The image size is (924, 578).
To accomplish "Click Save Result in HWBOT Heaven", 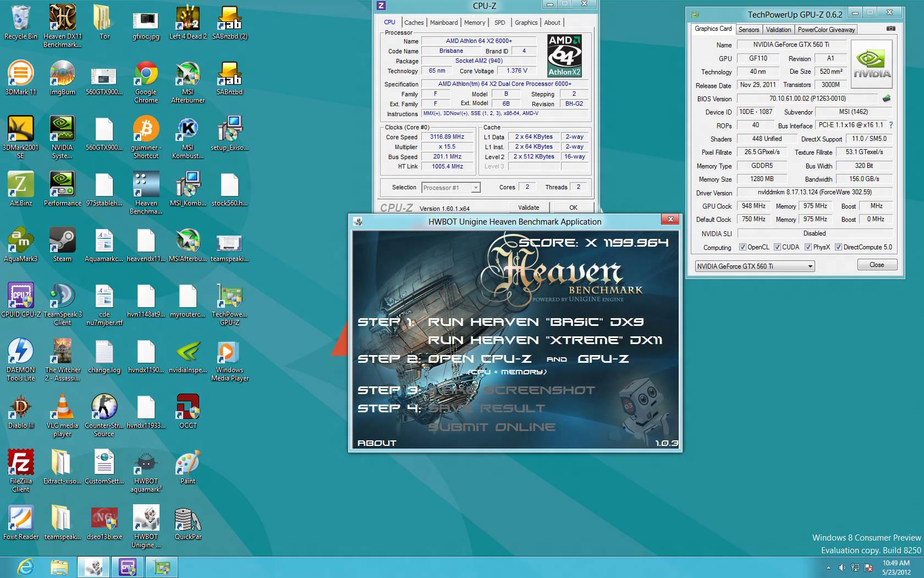I will tap(486, 408).
